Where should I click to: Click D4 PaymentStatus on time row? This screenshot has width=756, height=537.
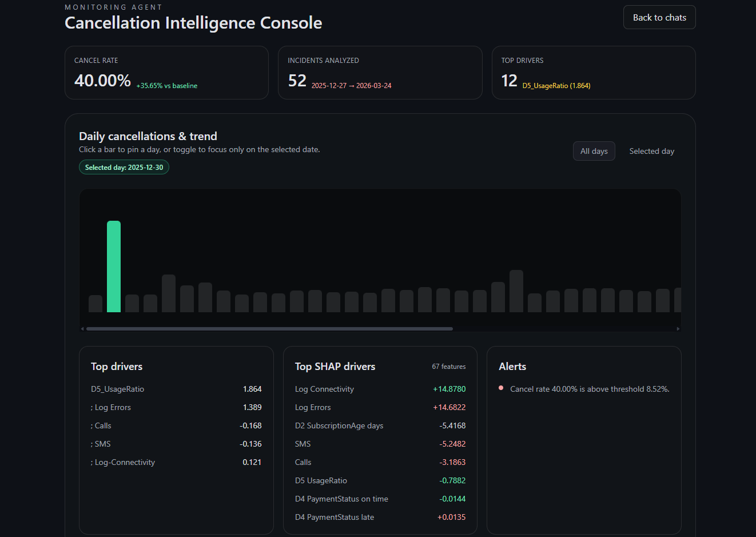coord(380,499)
